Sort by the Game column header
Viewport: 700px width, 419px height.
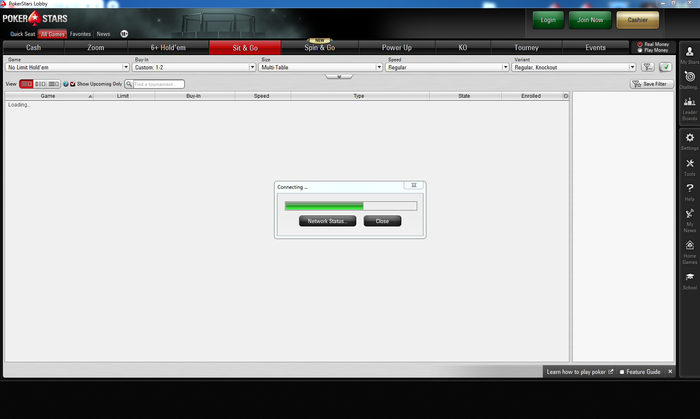[x=49, y=96]
